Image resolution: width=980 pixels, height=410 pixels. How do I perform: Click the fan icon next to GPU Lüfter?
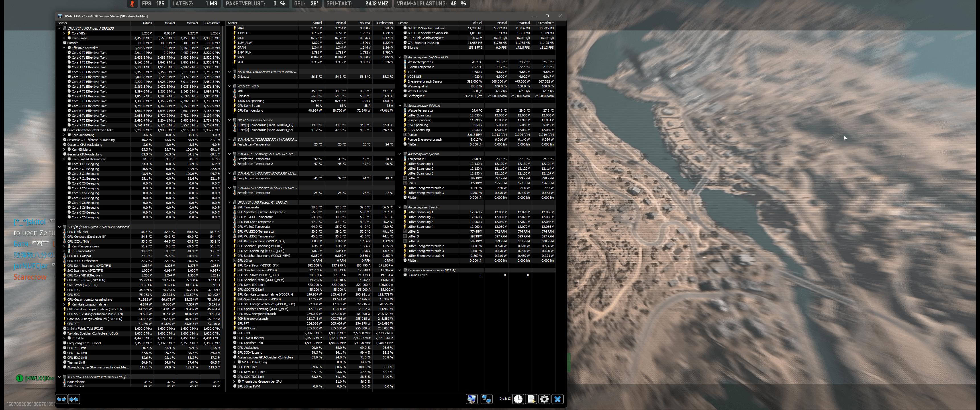[234, 261]
